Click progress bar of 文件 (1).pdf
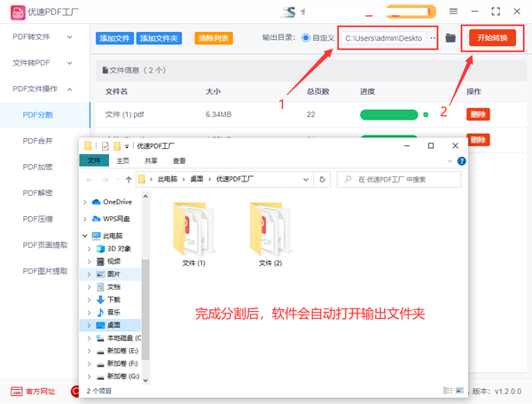Image resolution: width=532 pixels, height=404 pixels. click(389, 115)
